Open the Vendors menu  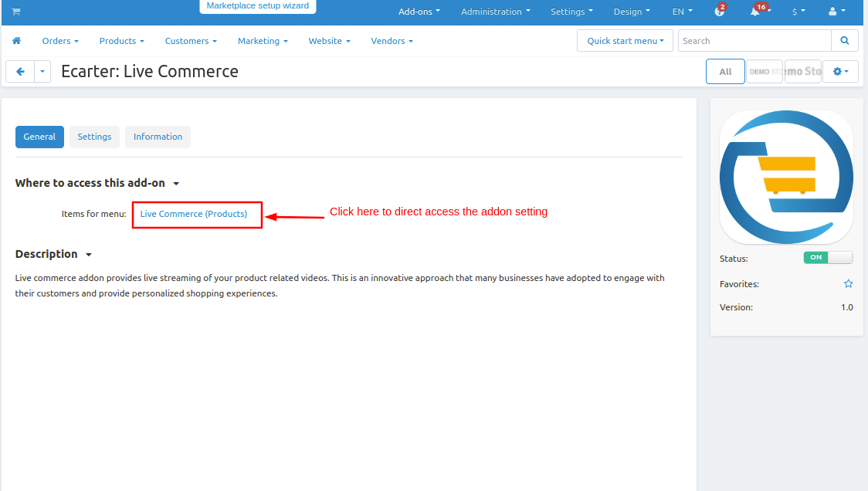point(392,41)
